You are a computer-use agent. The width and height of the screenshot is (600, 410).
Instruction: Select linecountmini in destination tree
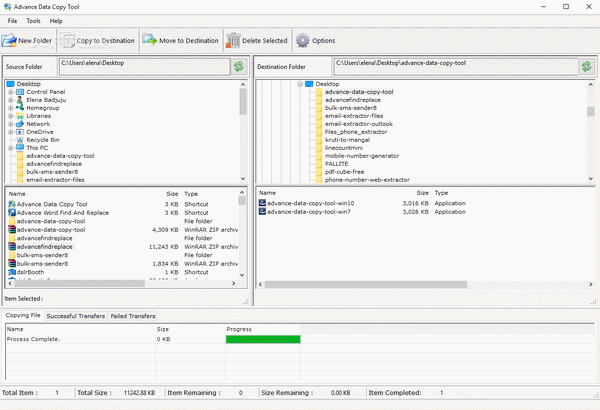coord(344,148)
